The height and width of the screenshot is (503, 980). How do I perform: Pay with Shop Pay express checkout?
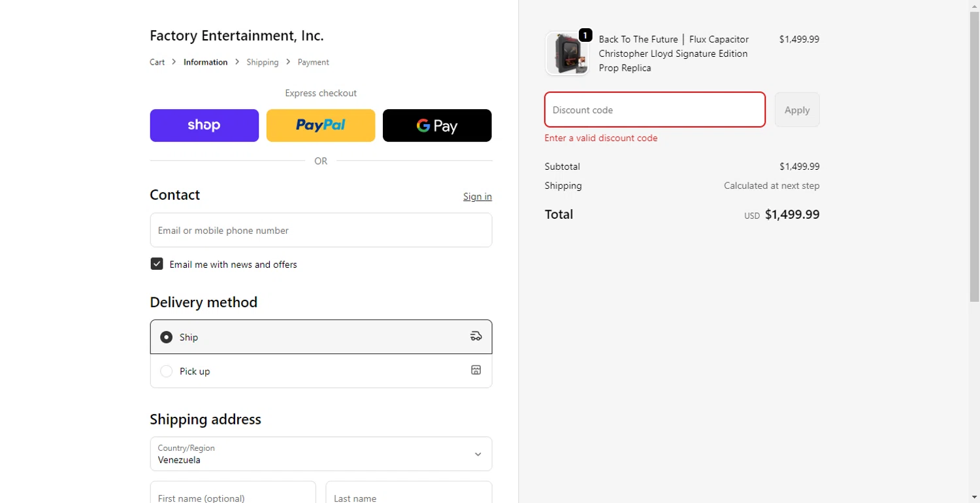click(x=204, y=125)
